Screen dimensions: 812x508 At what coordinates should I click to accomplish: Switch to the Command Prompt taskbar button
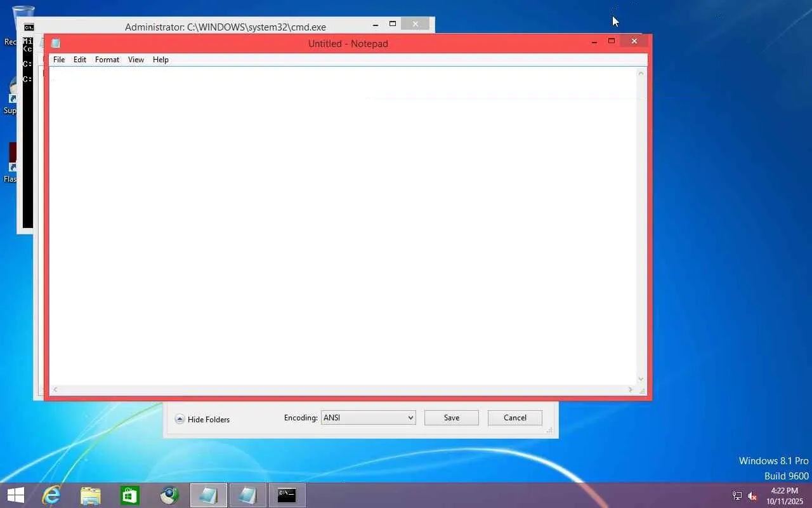[287, 495]
